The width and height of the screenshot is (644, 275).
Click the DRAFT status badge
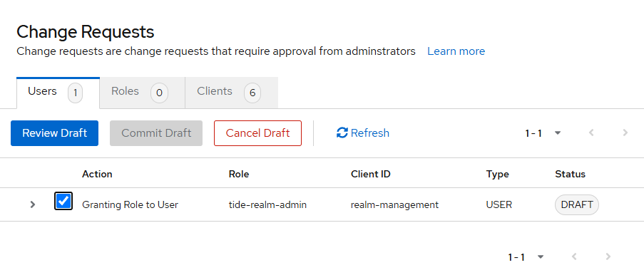(577, 204)
